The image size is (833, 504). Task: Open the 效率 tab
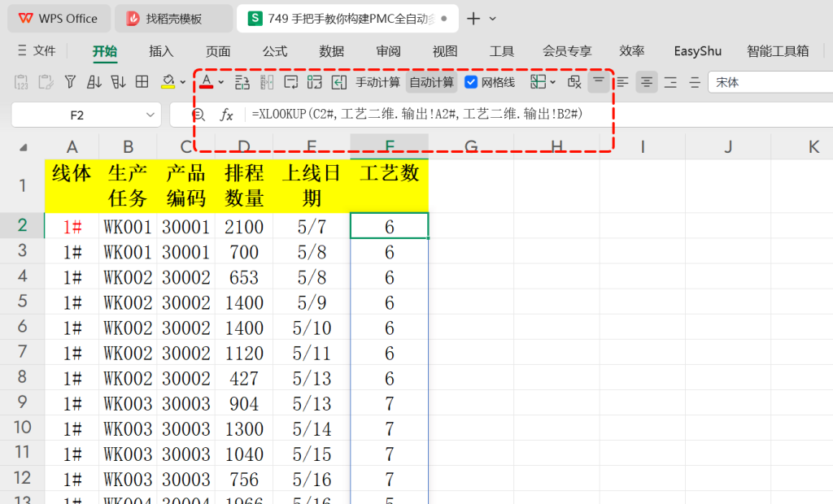[631, 51]
